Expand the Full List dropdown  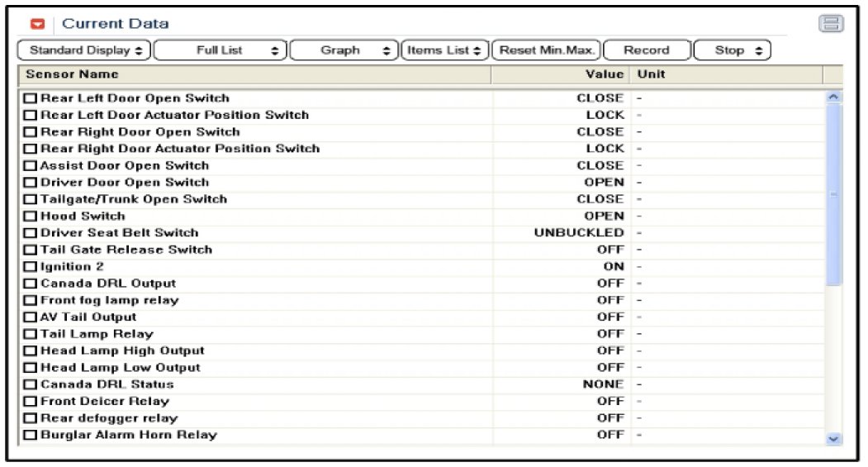coord(221,50)
